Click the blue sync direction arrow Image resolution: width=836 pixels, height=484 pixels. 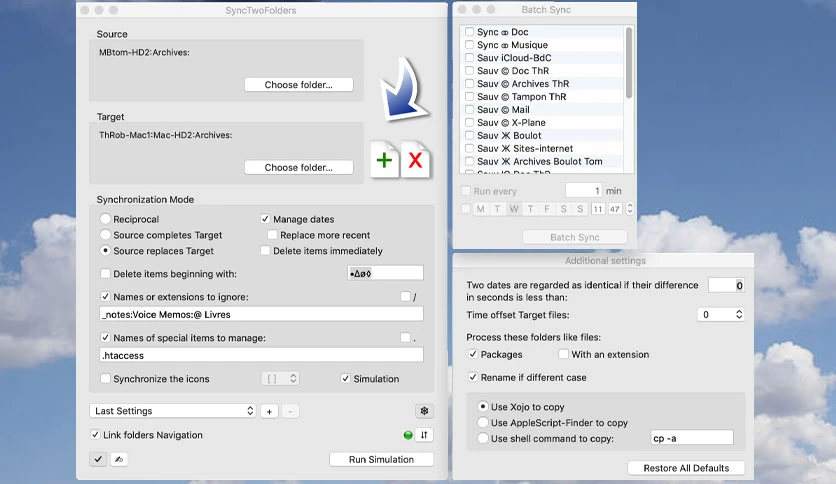[403, 88]
